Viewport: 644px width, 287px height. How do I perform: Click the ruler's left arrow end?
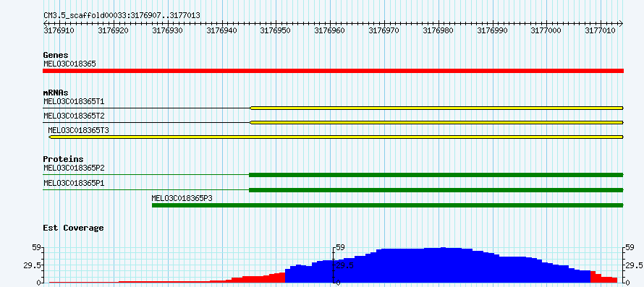tap(45, 23)
